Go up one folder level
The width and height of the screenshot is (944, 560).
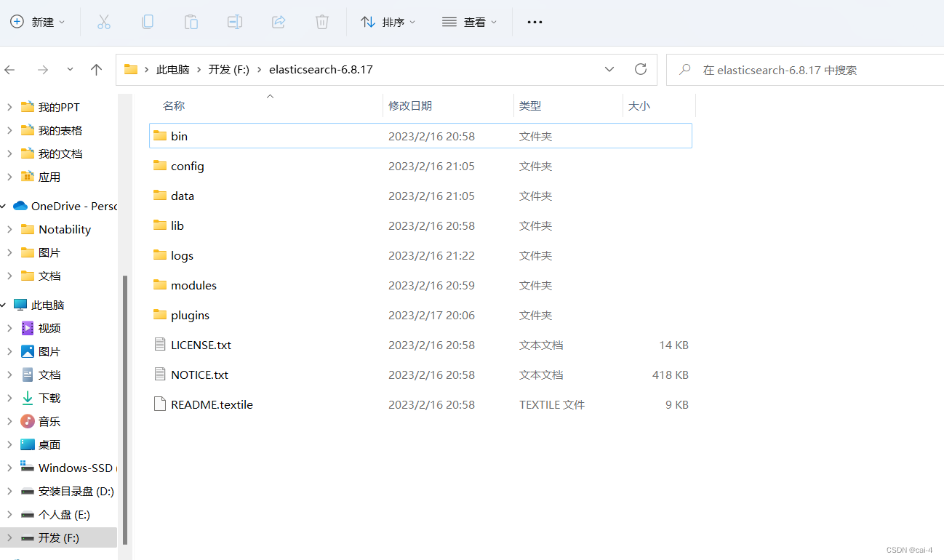point(96,70)
